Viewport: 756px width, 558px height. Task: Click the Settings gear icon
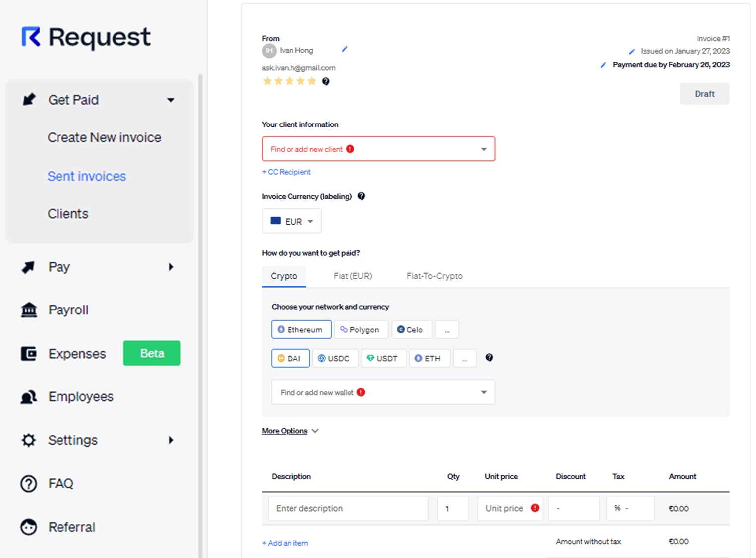pos(29,440)
